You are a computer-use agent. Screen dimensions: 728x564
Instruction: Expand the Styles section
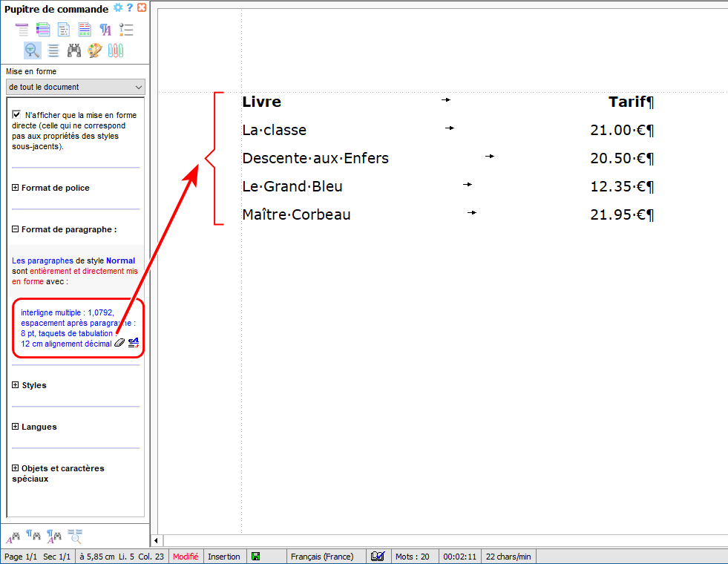[16, 385]
